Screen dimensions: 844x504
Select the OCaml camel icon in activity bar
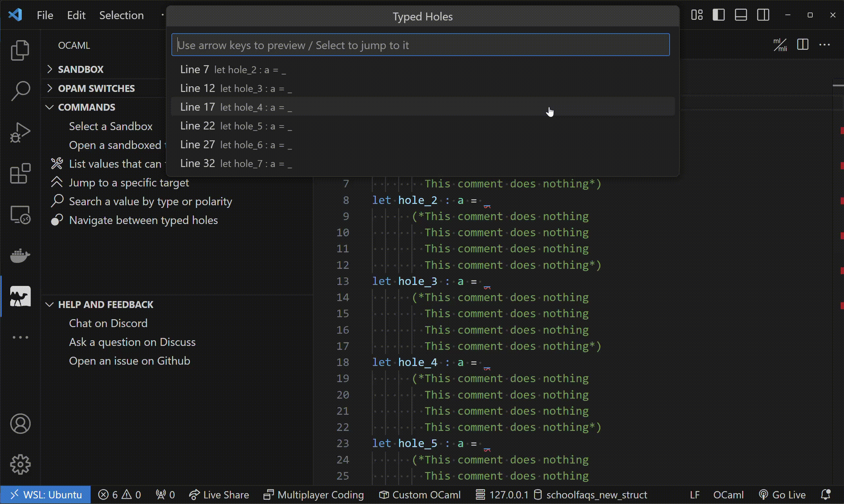20,296
